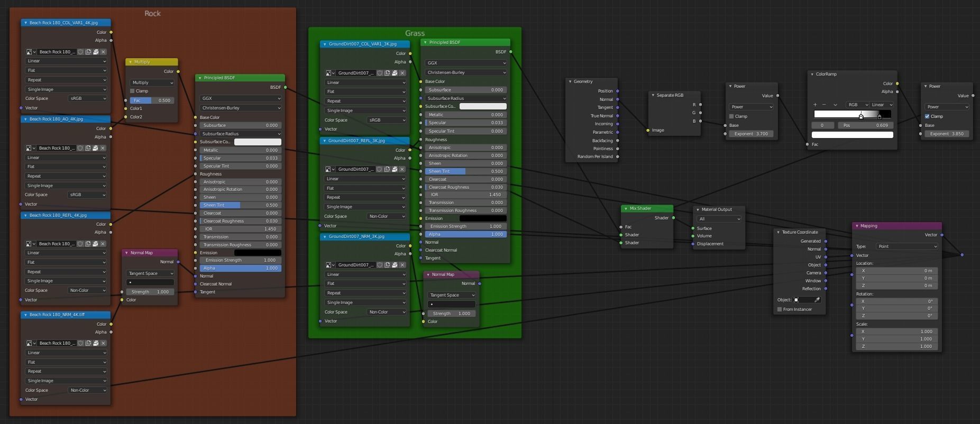Open image file for Beach Rock REFL node
980x424 pixels.
pos(95,244)
